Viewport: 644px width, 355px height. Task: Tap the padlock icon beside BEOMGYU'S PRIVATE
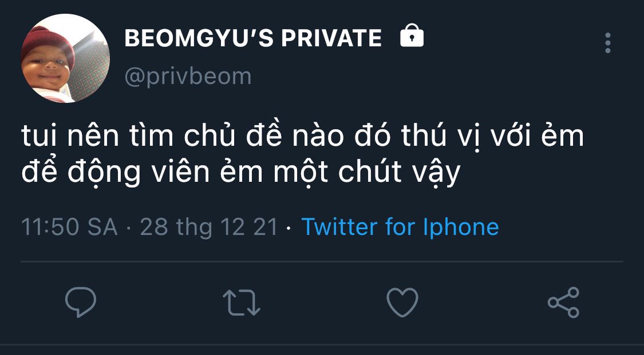[412, 35]
